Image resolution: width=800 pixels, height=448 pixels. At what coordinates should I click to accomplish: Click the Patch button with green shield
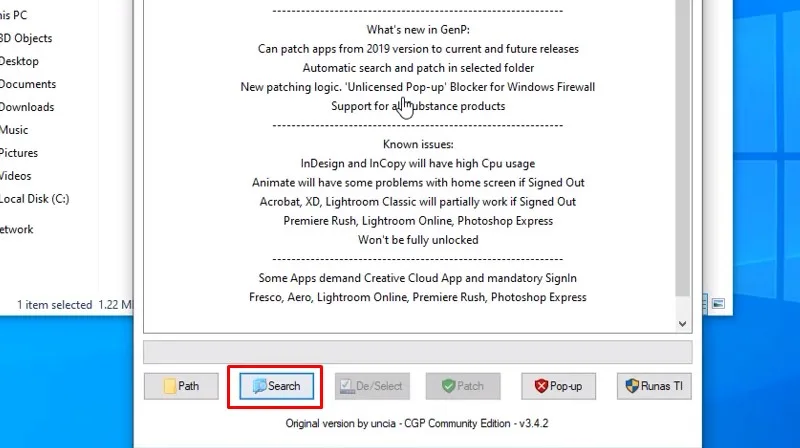tap(463, 386)
